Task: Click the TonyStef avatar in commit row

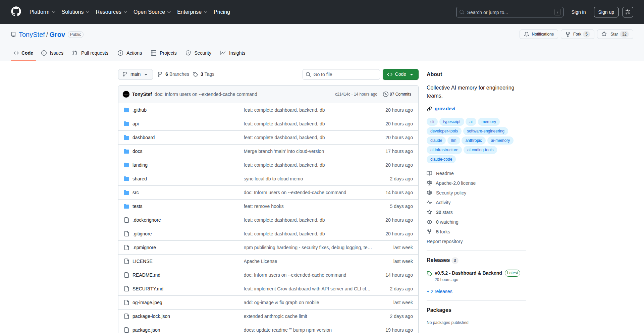Action: [126, 94]
